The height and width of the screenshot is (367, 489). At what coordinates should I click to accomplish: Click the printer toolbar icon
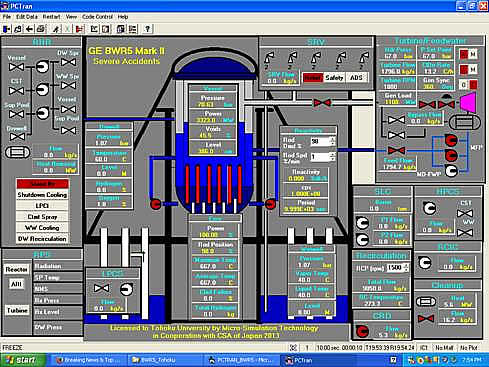click(x=41, y=29)
